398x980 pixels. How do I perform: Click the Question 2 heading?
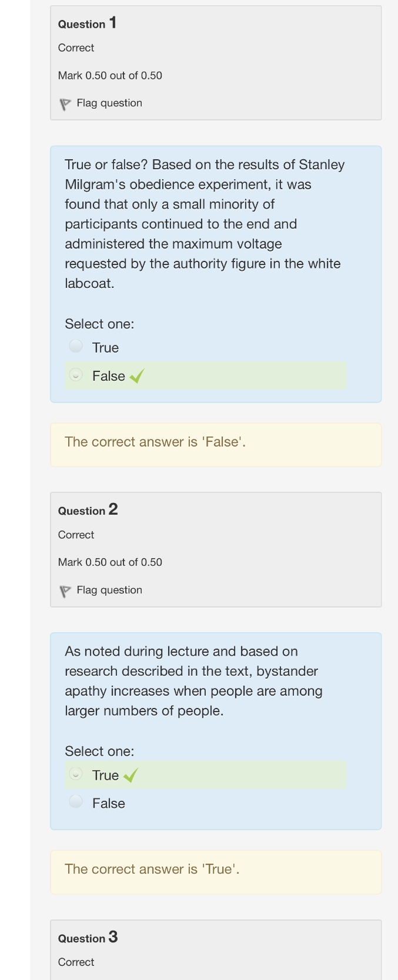click(x=88, y=510)
